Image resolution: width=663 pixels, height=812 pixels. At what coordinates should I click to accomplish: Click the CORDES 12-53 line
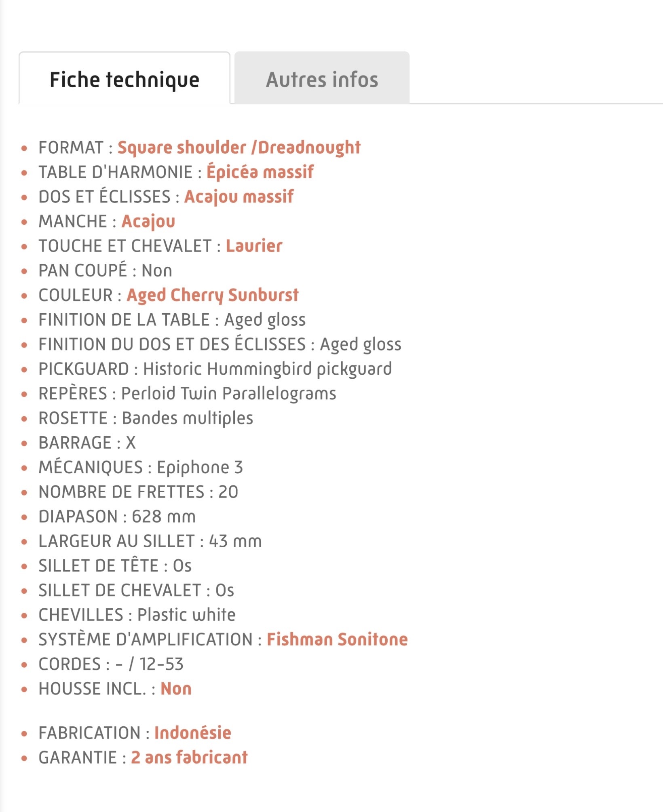[x=111, y=664]
